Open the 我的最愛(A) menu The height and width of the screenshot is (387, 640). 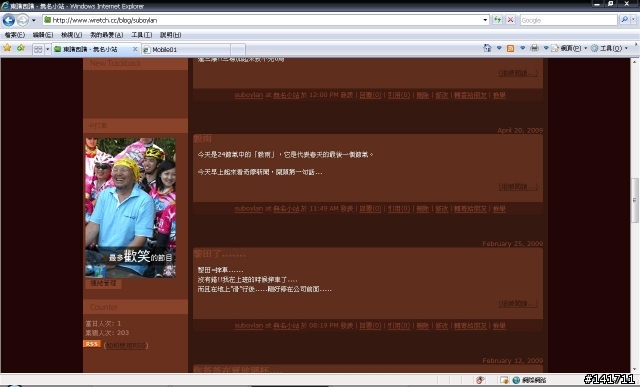point(107,35)
